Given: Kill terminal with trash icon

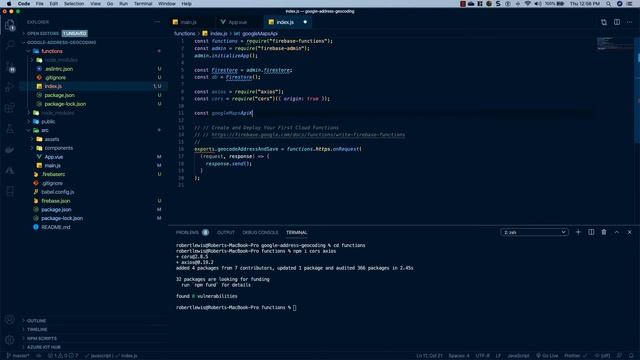Looking at the screenshot, I should tap(604, 232).
